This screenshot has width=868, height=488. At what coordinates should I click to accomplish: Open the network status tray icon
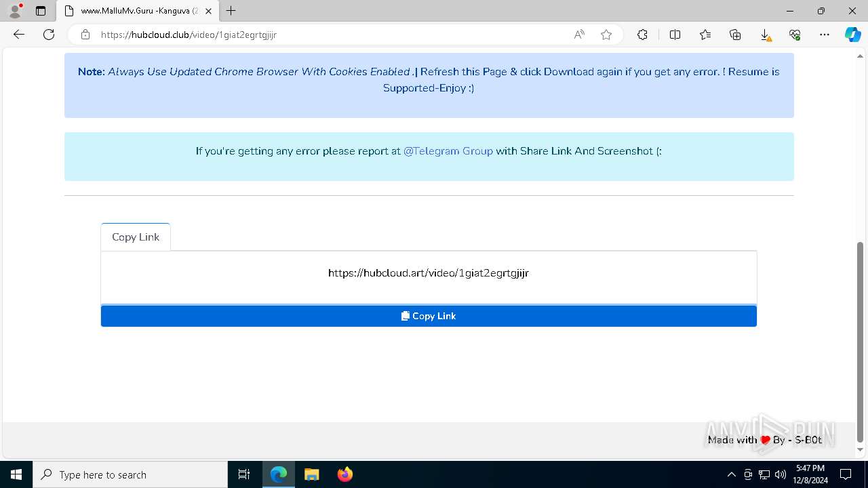coord(764,474)
